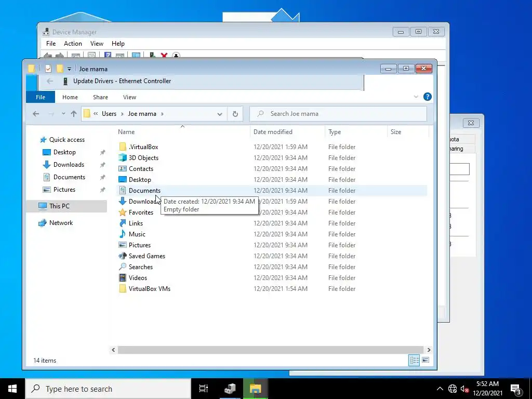Open the View ribbon tab
Screen dimensions: 532x399
tap(129, 97)
